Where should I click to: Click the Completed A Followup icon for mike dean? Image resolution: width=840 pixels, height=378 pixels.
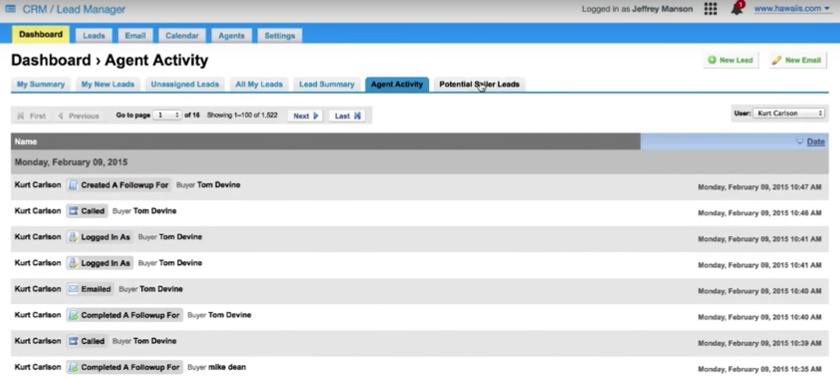coord(73,367)
